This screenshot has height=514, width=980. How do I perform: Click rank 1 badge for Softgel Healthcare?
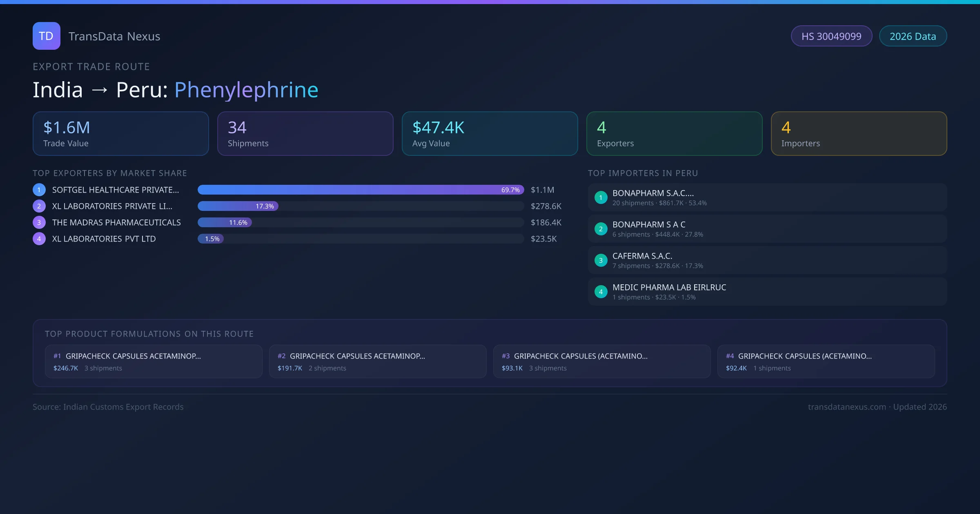pos(39,190)
